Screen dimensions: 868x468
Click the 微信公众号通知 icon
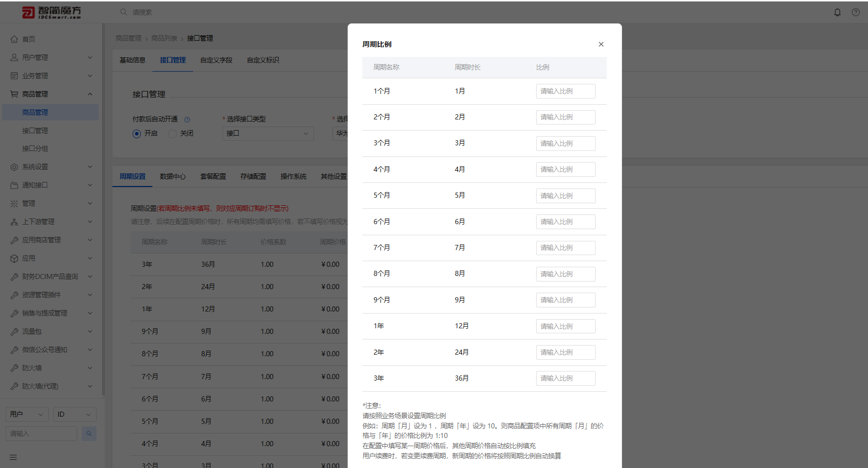coord(14,350)
